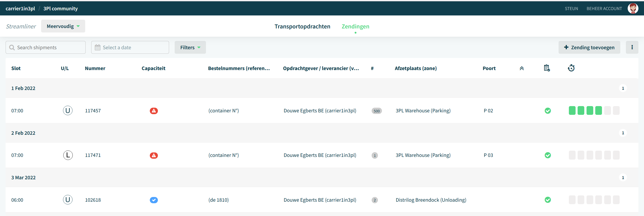Screen dimensions: 644x216
Task: Click quantity badge 2 on row 102618
Action: point(375,200)
